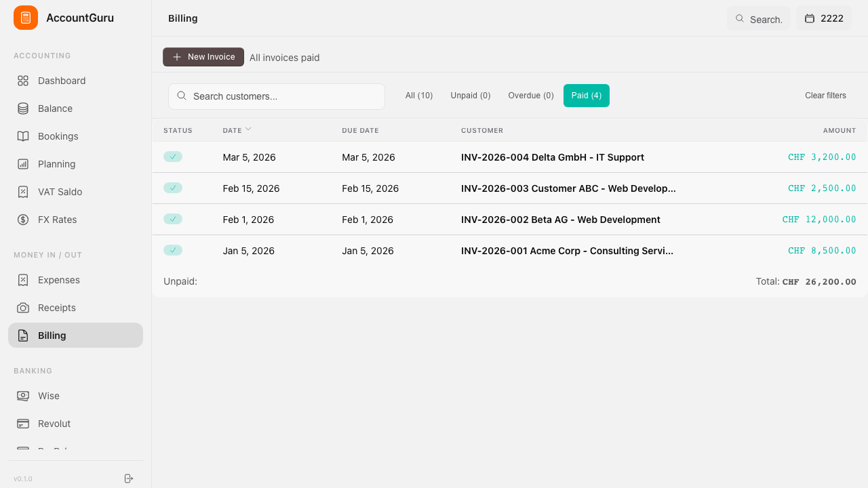This screenshot has width=868, height=488.
Task: Open invoice INV-2026-004 Delta GmbH
Action: click(x=553, y=157)
